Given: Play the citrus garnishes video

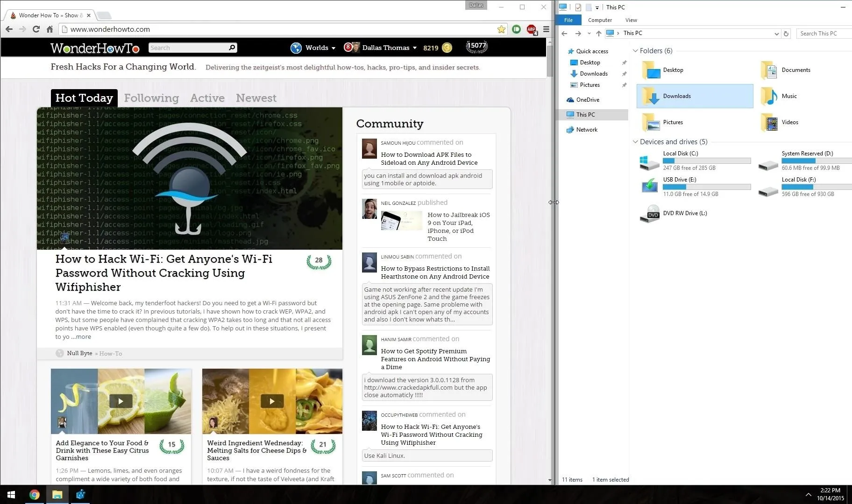Looking at the screenshot, I should tap(121, 401).
